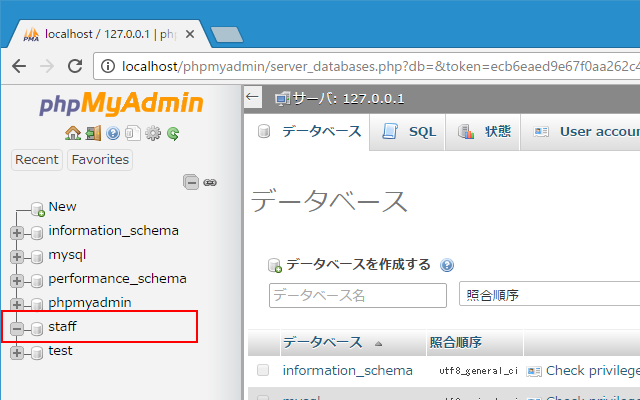The height and width of the screenshot is (400, 640).
Task: Click the server icon in breadcrumb
Action: pos(283,98)
